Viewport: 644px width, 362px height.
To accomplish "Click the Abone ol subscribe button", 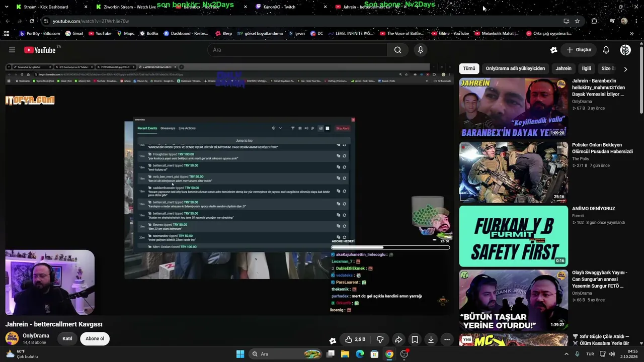I will [95, 338].
